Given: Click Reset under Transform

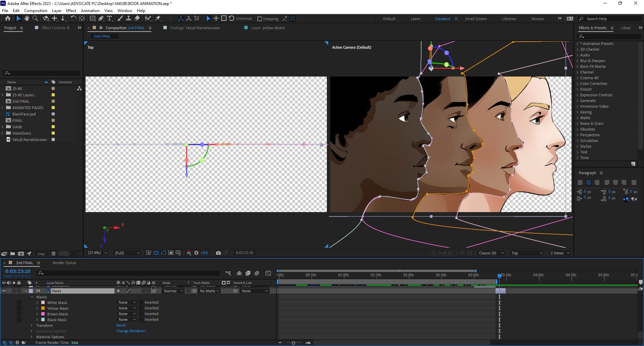Looking at the screenshot, I should point(121,325).
